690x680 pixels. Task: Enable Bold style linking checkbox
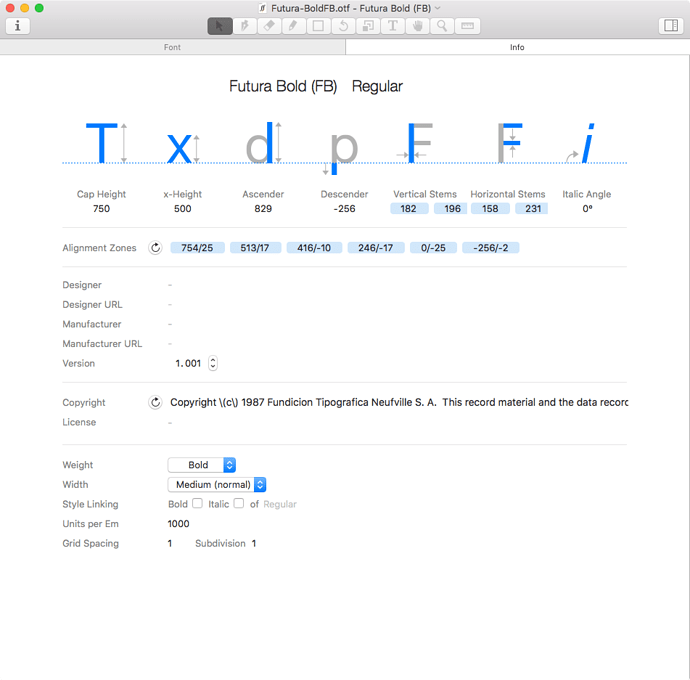click(x=197, y=503)
